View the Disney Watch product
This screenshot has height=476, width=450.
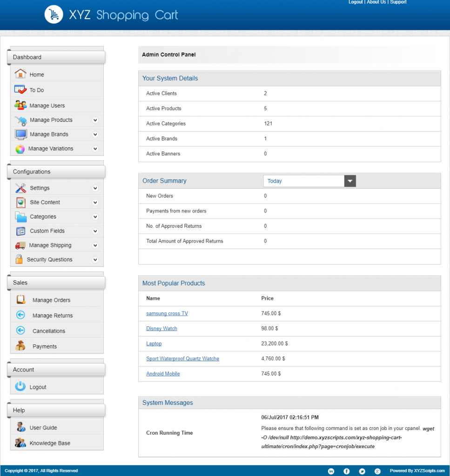(161, 328)
